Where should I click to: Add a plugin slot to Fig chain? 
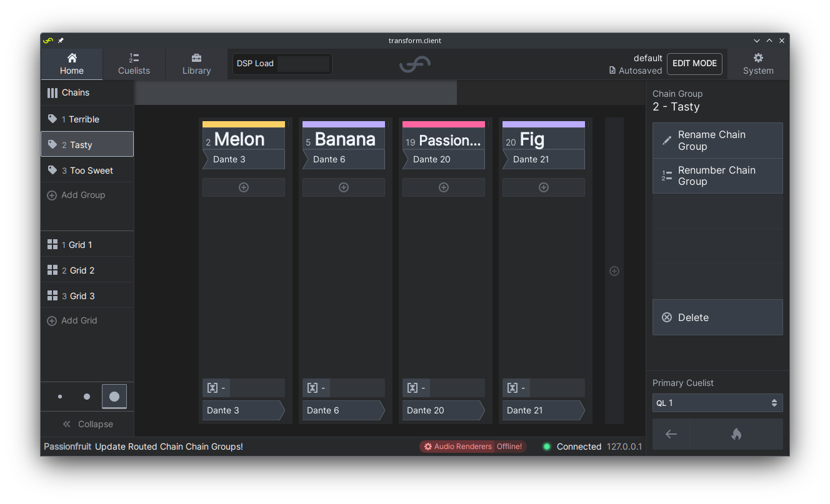(x=544, y=187)
